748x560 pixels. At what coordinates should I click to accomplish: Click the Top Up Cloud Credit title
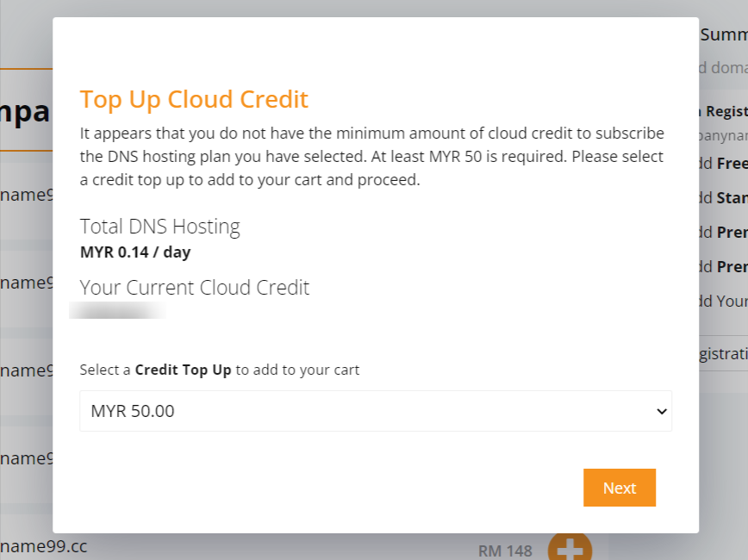(x=194, y=99)
